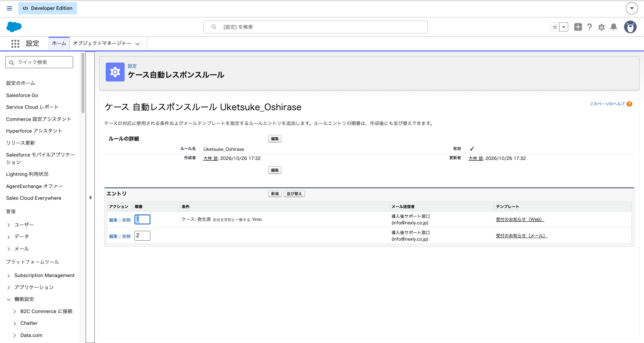Expand Subscription Management section
Image resolution: width=644 pixels, height=343 pixels.
(9, 276)
